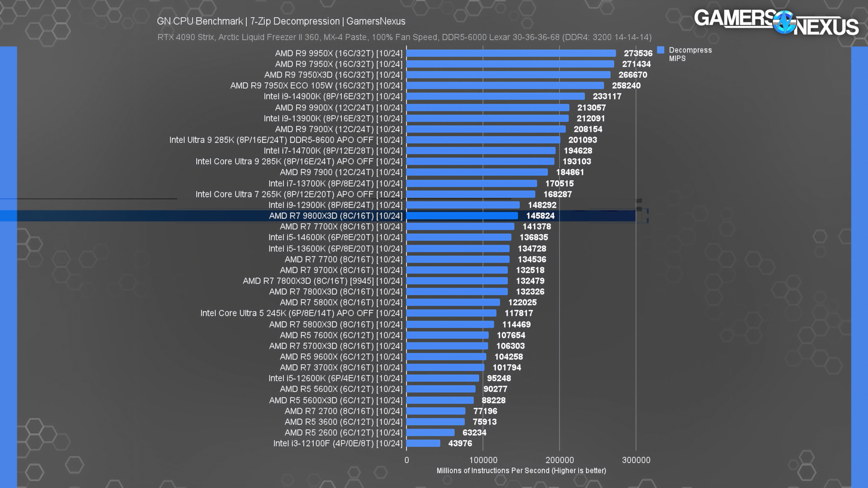
Task: Select the 'AMD R7 5700X3D (8C/16T)' label
Action: pyautogui.click(x=335, y=346)
